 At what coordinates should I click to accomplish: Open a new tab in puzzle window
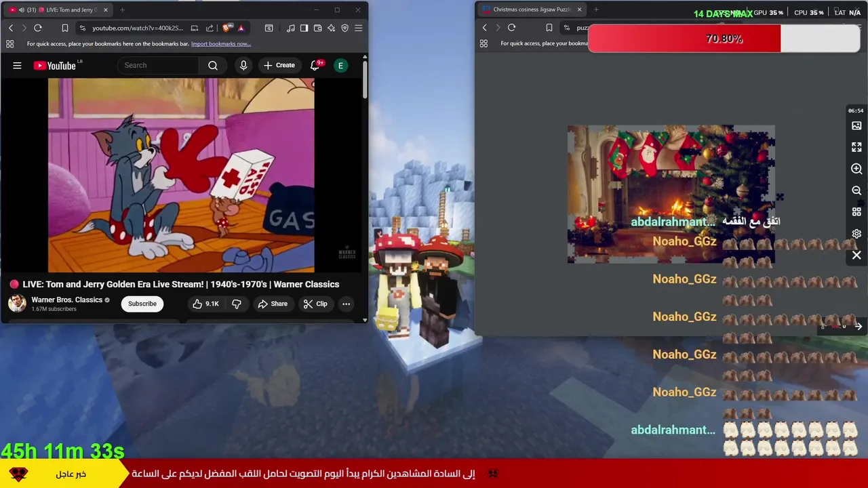click(596, 9)
